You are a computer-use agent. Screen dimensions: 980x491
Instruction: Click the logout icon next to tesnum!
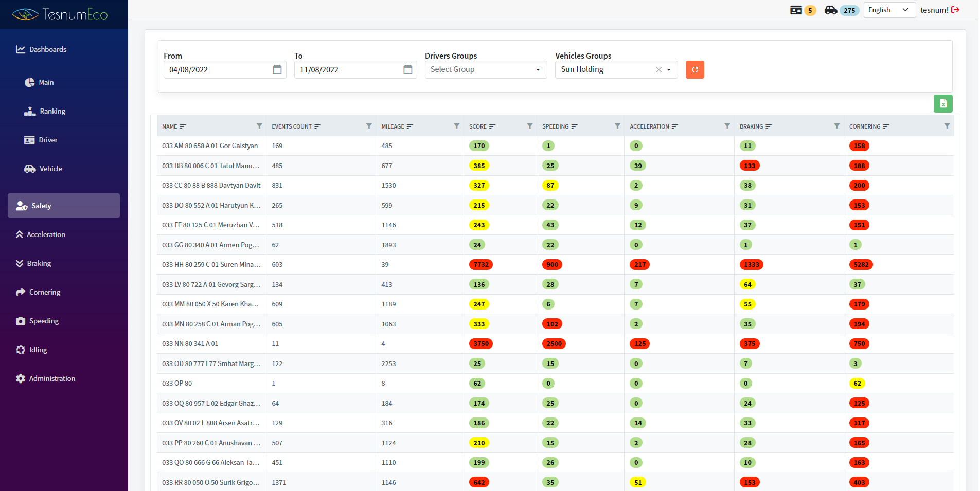pyautogui.click(x=955, y=10)
